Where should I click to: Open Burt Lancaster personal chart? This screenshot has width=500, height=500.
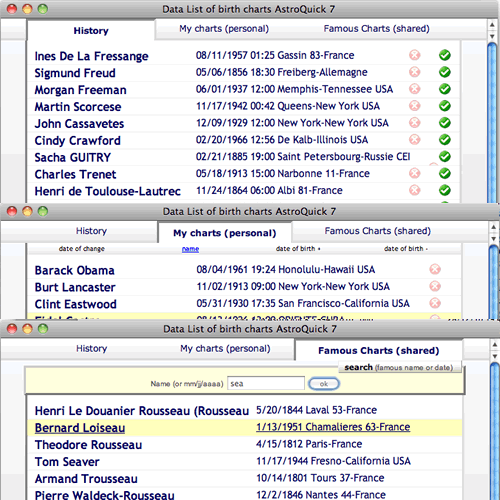[75, 287]
